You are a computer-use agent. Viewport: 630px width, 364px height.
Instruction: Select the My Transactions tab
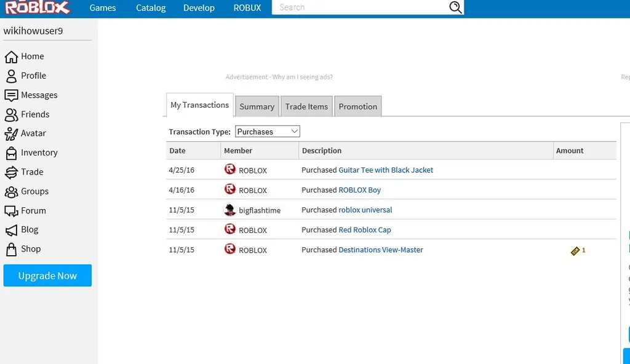200,105
